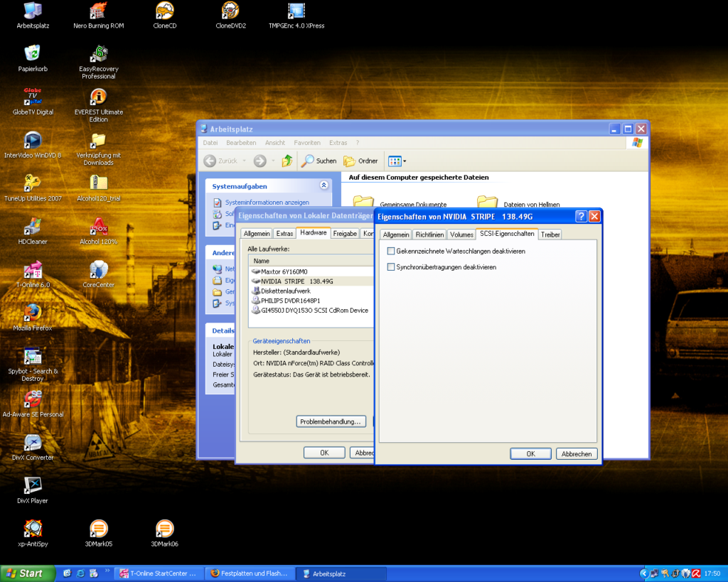Open Extras tab in Lokaler Datenträger dialog
The image size is (728, 582).
point(284,234)
